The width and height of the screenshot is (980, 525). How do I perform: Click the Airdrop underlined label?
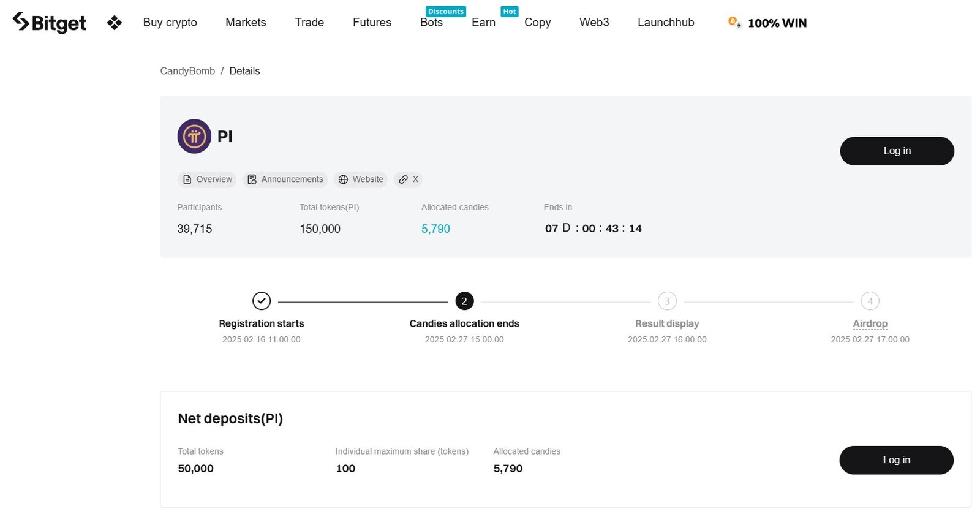[870, 323]
